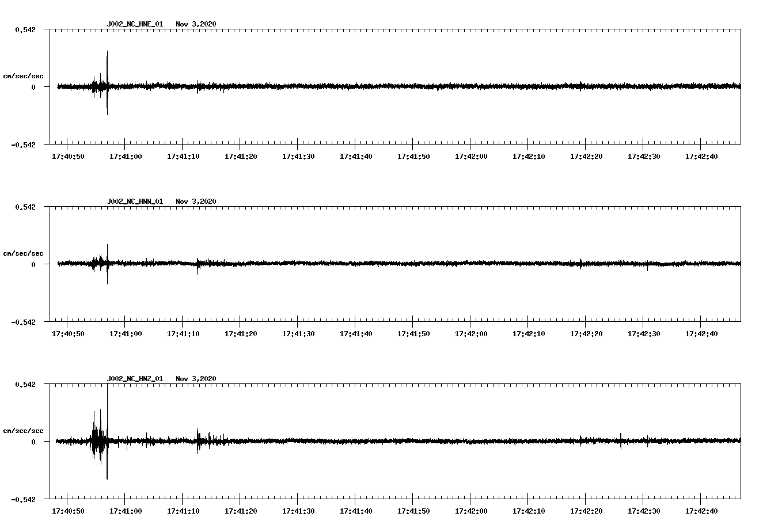Click the Nov 3,2020 date on middle trace
Screen dimensions: 782x532
point(196,202)
